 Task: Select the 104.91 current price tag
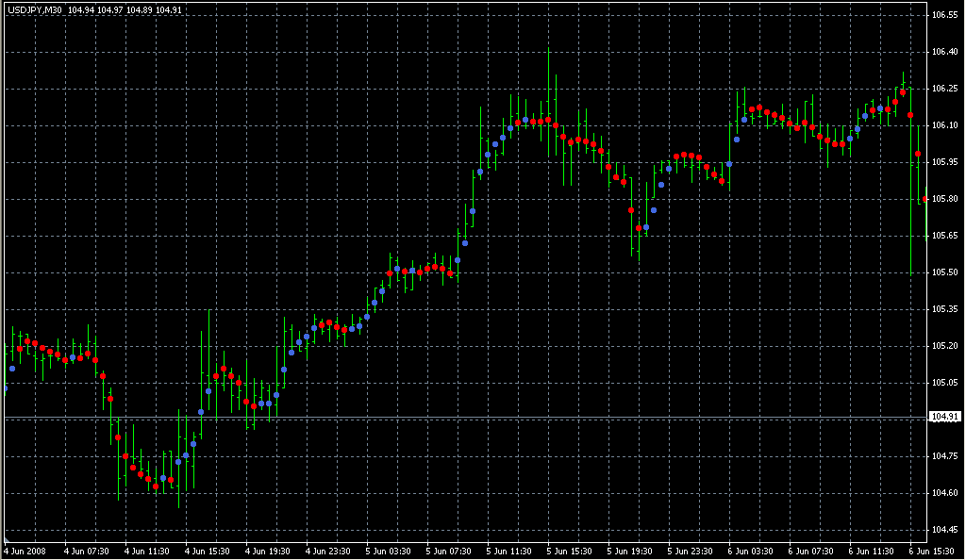pos(944,417)
